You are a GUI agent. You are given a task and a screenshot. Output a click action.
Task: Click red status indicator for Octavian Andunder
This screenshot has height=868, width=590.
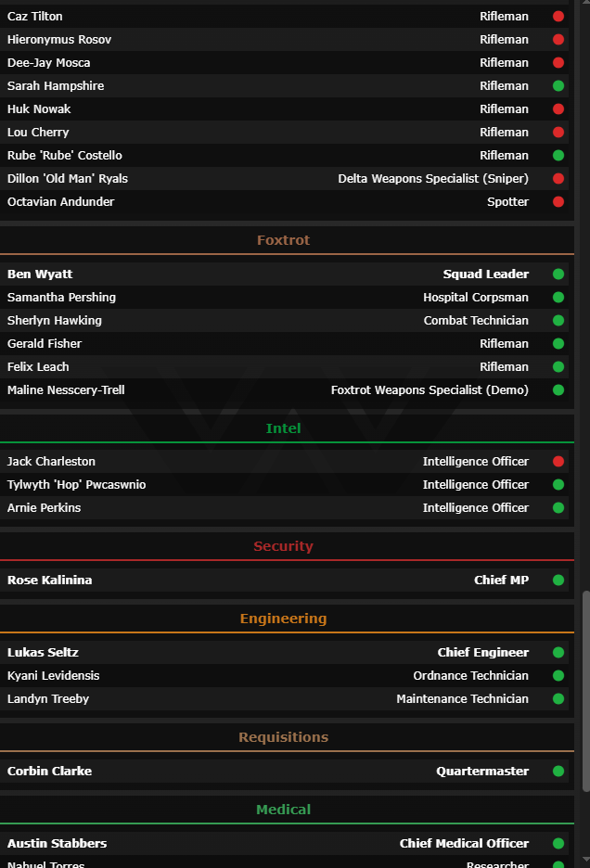(x=558, y=202)
